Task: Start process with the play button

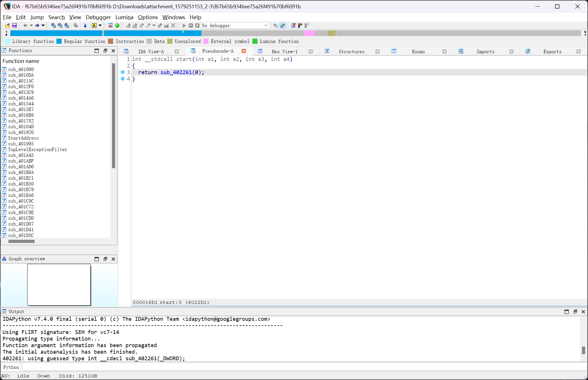Action: click(184, 25)
